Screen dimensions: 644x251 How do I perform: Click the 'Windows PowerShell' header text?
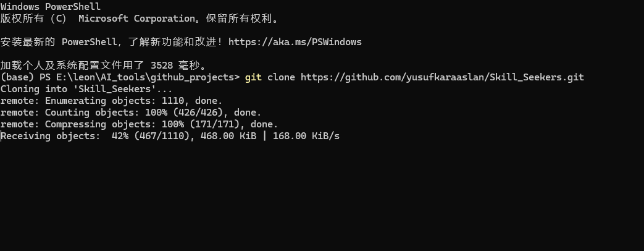click(51, 7)
